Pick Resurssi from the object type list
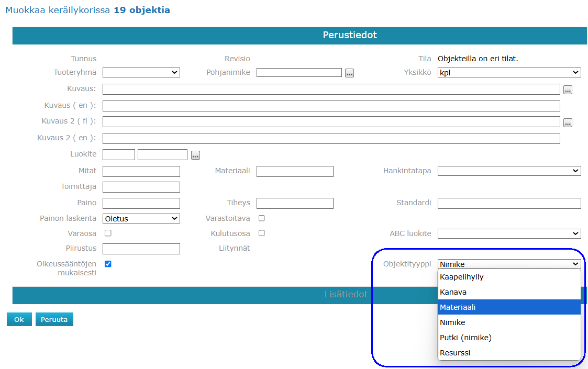This screenshot has height=369, width=588. click(x=509, y=353)
